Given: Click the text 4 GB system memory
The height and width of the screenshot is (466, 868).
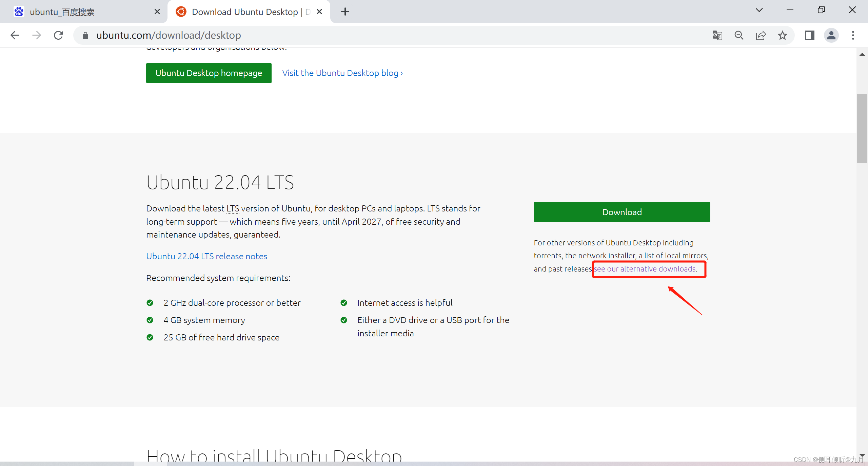Looking at the screenshot, I should 204,320.
